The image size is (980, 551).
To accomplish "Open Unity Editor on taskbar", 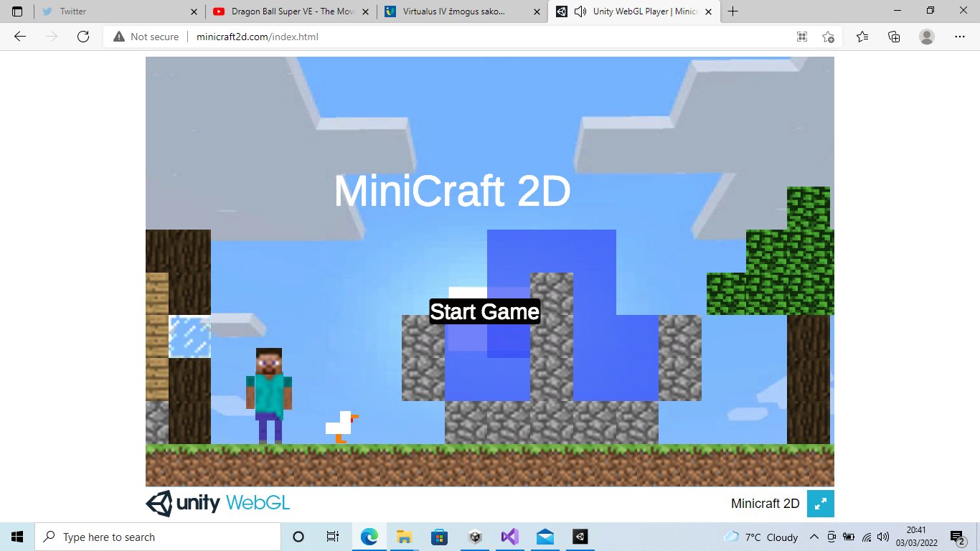I will [x=580, y=537].
